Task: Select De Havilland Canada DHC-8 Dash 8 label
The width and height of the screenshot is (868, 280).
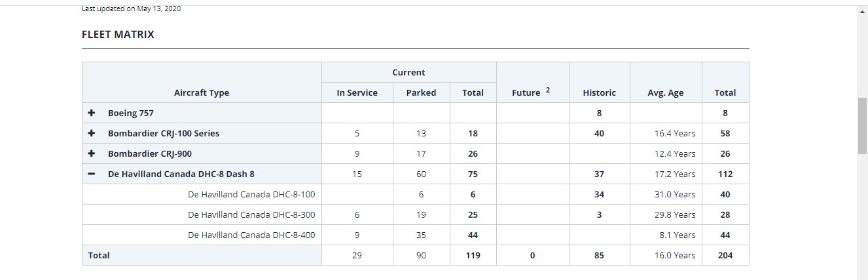Action: [x=181, y=174]
